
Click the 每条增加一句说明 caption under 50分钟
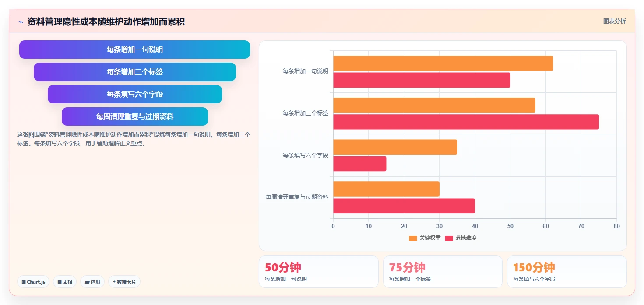coord(285,279)
